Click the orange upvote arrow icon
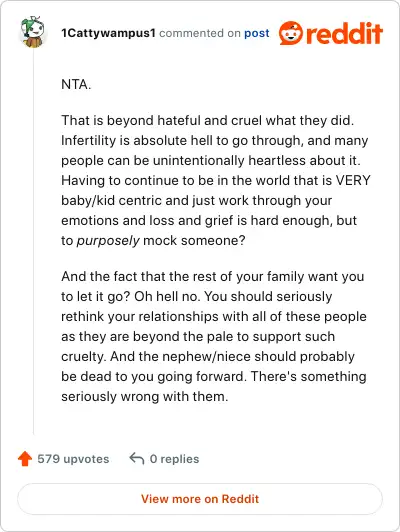400x532 pixels. click(25, 459)
